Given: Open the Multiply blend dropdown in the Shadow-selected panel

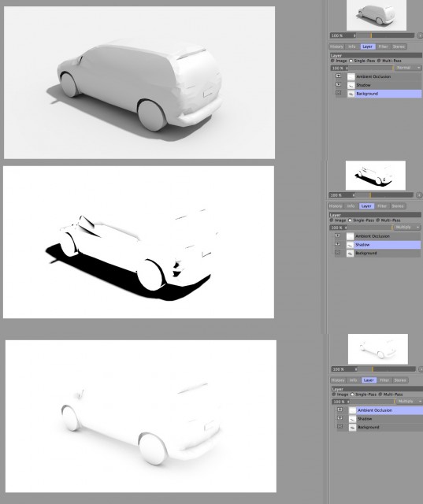Looking at the screenshot, I should coord(406,228).
